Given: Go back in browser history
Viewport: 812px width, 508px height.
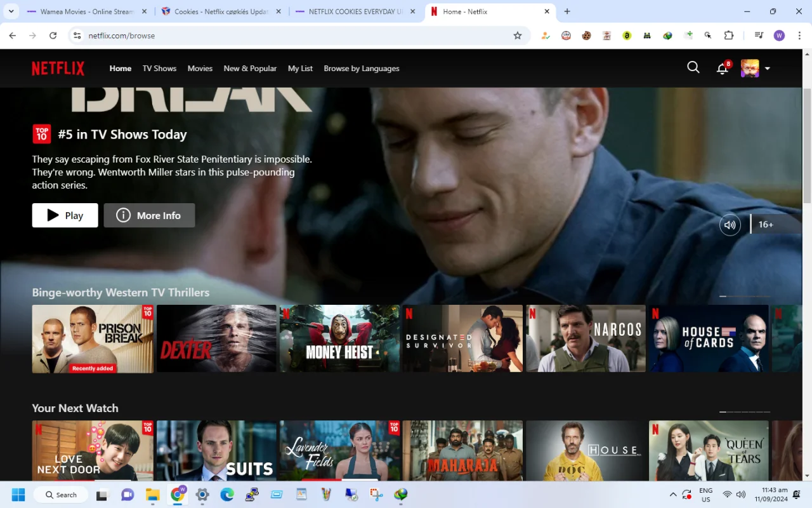Looking at the screenshot, I should 13,36.
